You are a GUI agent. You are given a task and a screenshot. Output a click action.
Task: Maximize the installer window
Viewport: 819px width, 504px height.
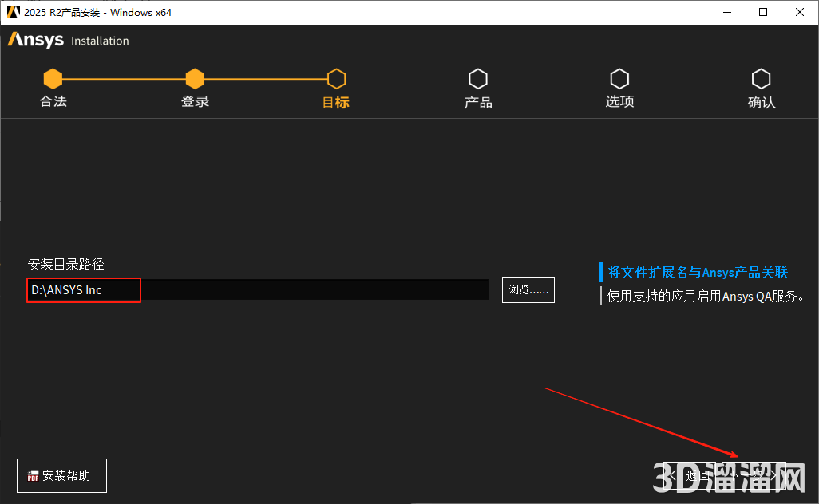763,12
